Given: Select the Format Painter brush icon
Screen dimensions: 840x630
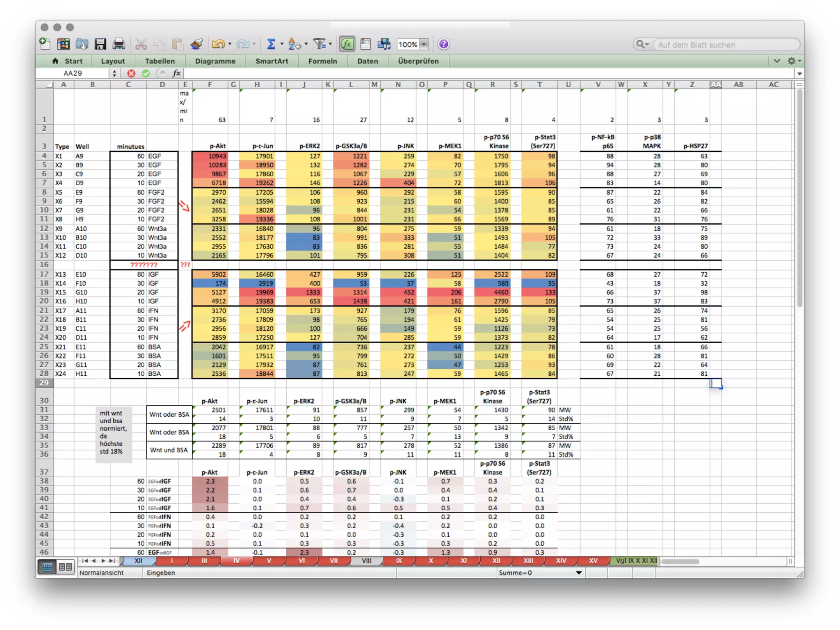Looking at the screenshot, I should pos(196,44).
